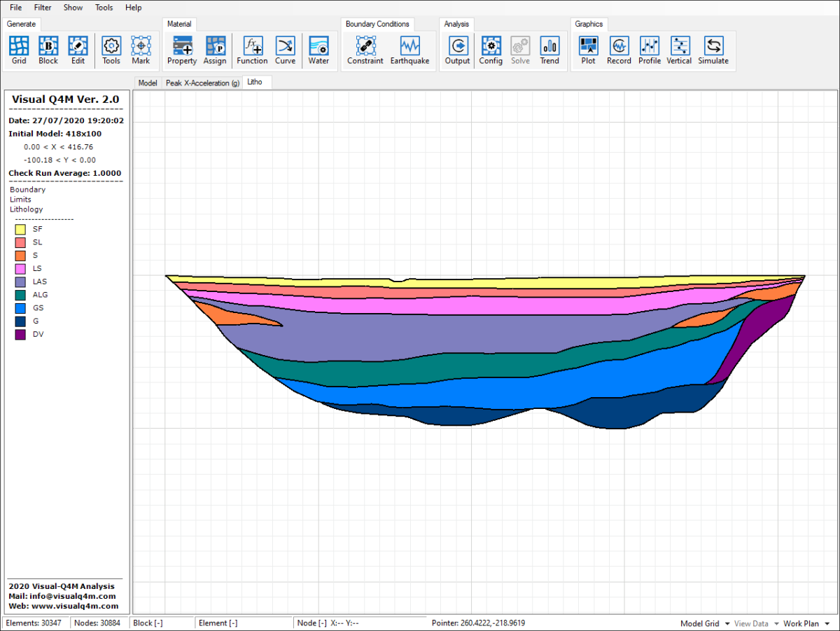Launch the Simulate tool
The image size is (840, 631).
(713, 50)
